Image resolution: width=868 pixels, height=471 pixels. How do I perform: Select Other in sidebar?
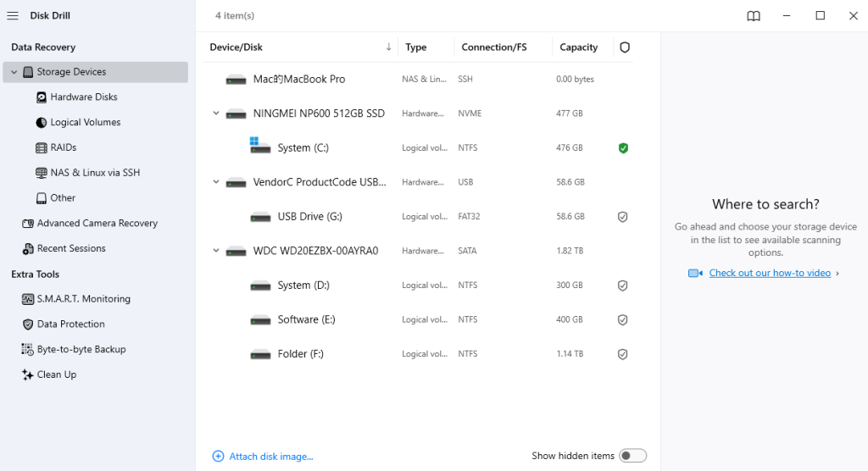[63, 197]
